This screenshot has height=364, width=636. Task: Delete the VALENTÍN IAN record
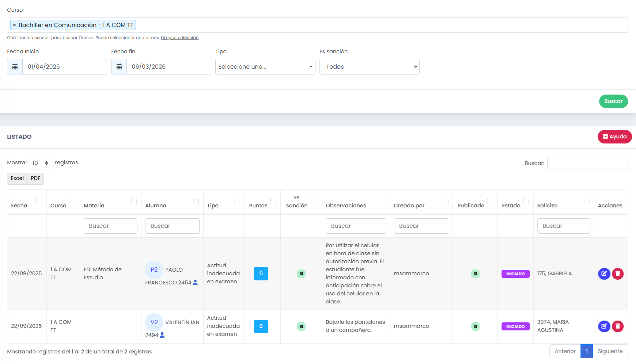[618, 326]
